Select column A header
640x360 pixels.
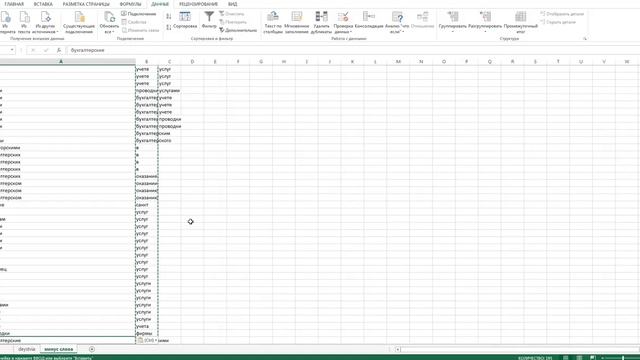pyautogui.click(x=61, y=62)
